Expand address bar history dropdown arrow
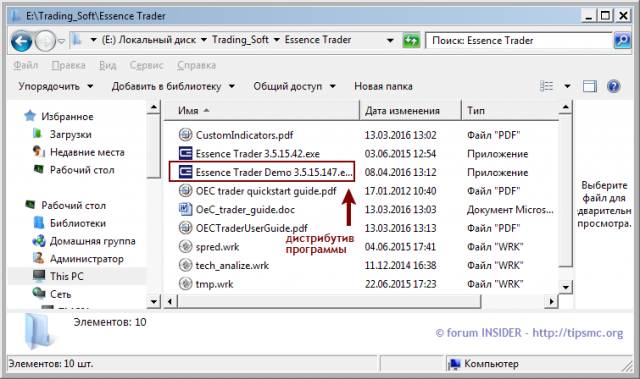This screenshot has height=379, width=640. tap(390, 40)
